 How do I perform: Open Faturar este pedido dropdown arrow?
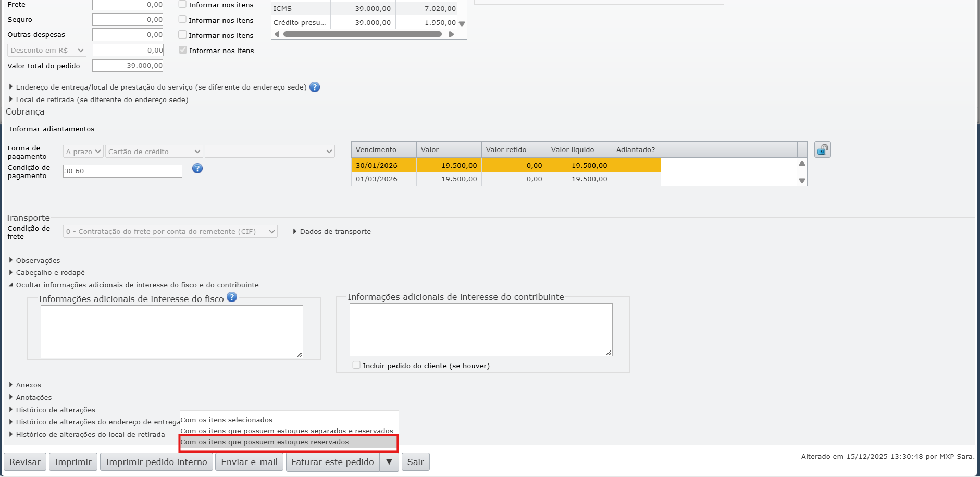(x=389, y=462)
